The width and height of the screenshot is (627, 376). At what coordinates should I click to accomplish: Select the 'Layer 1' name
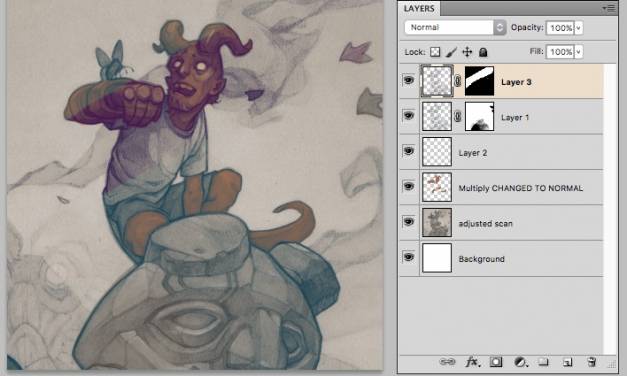click(515, 118)
